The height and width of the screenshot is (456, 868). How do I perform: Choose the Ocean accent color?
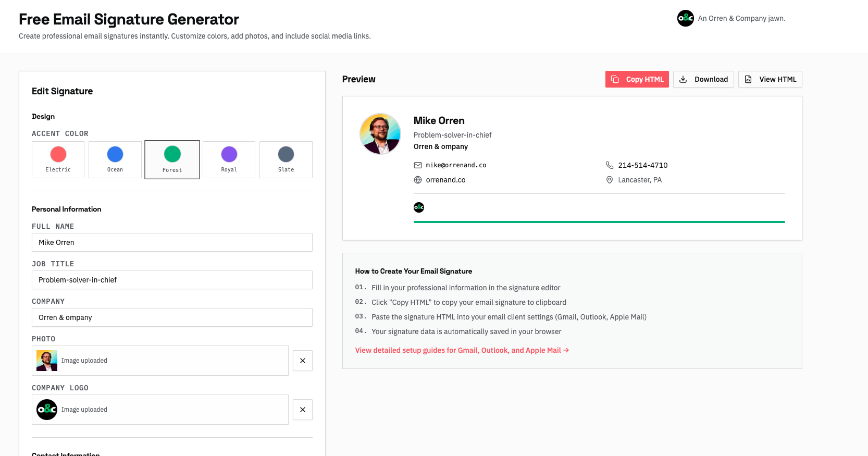[x=115, y=159]
